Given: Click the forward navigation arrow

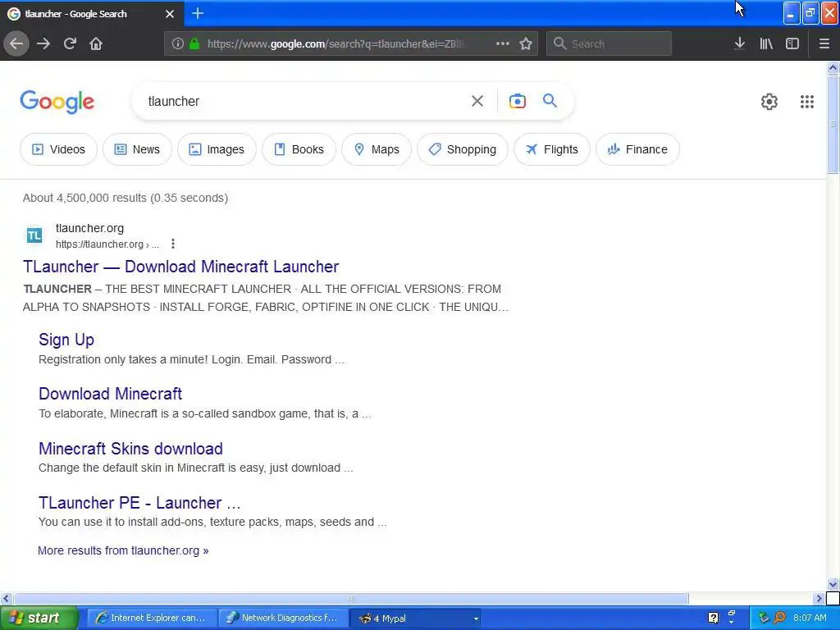Looking at the screenshot, I should pyautogui.click(x=43, y=43).
